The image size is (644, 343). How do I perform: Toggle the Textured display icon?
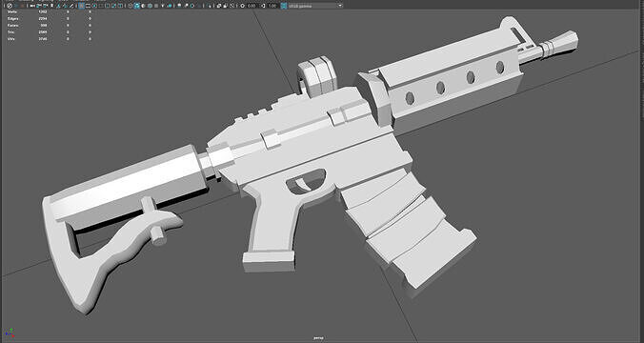pos(156,6)
